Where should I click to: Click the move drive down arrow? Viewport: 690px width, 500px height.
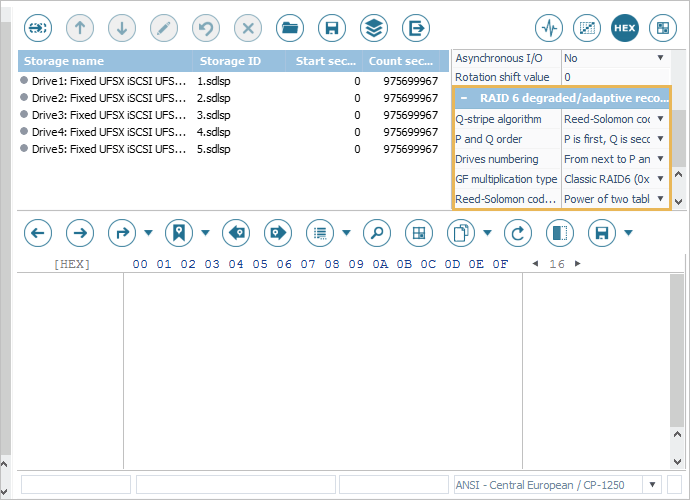[122, 27]
